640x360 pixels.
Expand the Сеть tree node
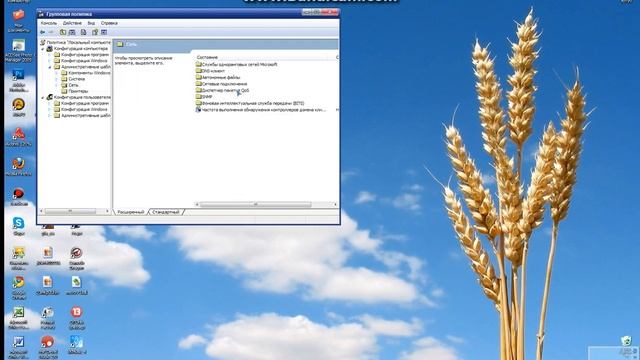click(57, 85)
